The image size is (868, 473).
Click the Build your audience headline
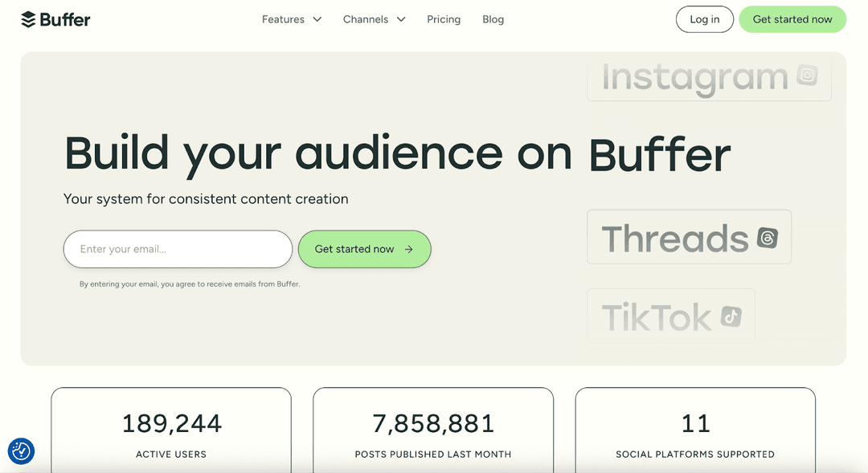[398, 154]
